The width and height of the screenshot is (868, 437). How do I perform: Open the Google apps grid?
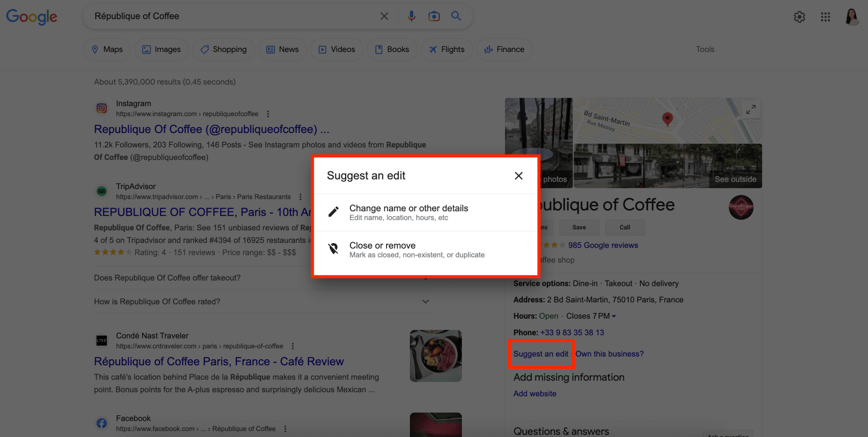tap(825, 17)
